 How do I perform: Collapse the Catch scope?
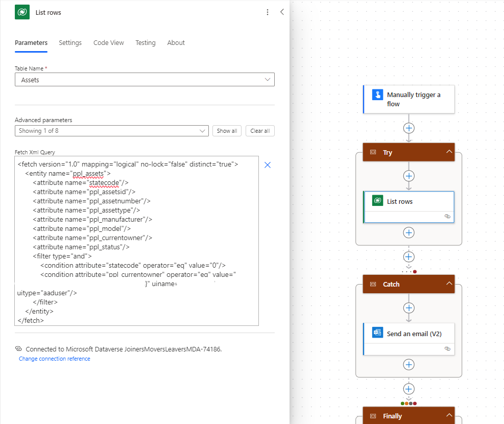coord(449,284)
